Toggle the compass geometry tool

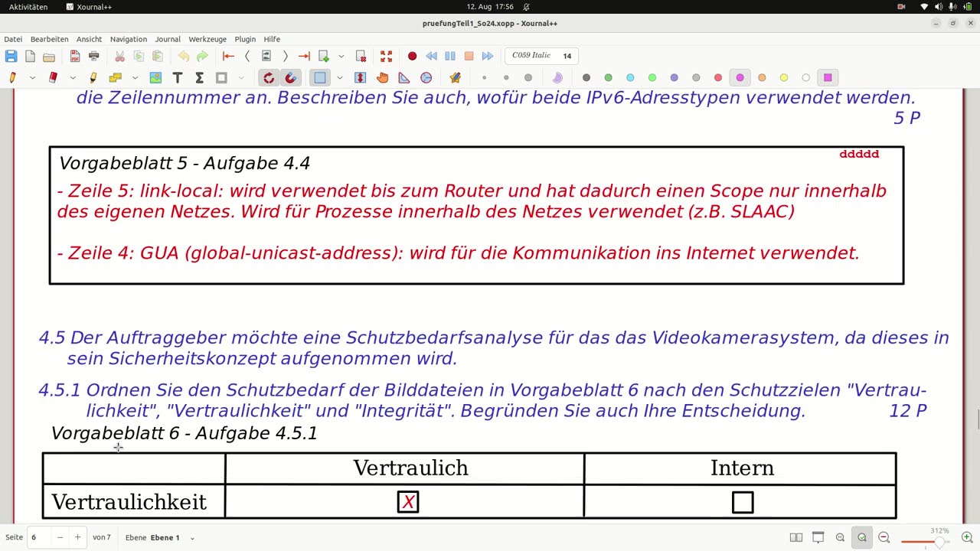(x=426, y=77)
